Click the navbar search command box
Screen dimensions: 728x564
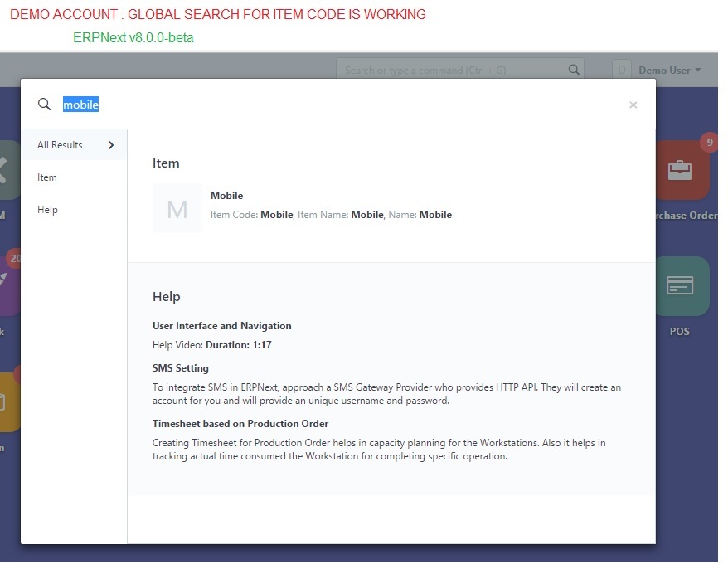[459, 70]
